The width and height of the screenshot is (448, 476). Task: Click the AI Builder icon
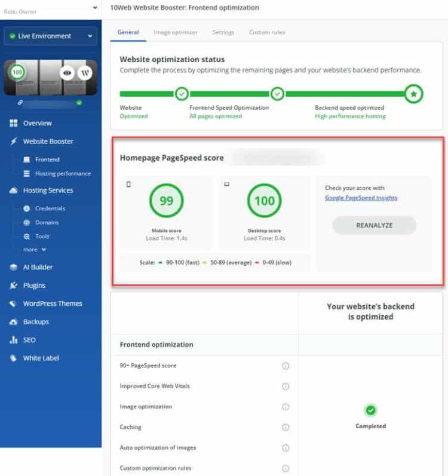(13, 268)
